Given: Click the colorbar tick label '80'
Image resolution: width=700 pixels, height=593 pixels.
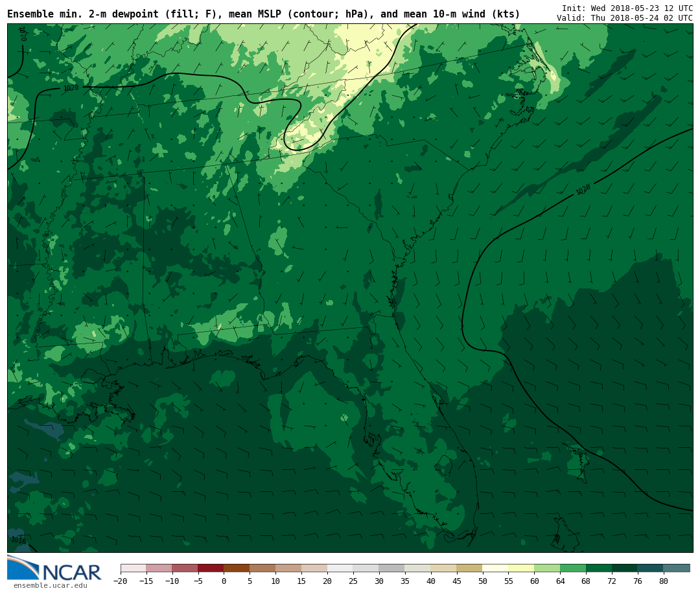Looking at the screenshot, I should coord(663,581).
